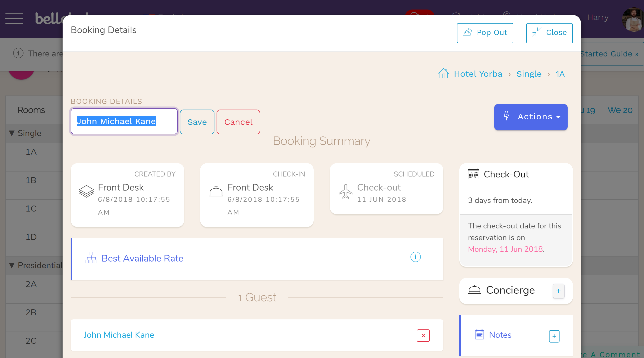Edit the guest name input field
The height and width of the screenshot is (358, 644).
click(x=124, y=122)
